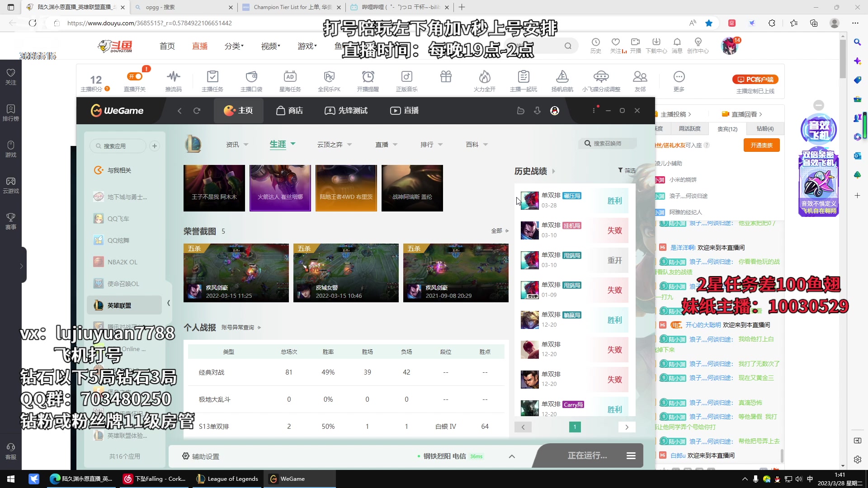The height and width of the screenshot is (488, 868).
Task: Open the 开播提醒 alarm icon
Action: tap(368, 77)
